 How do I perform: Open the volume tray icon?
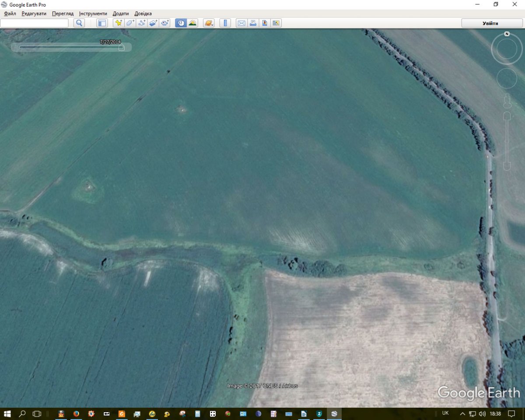(482, 413)
